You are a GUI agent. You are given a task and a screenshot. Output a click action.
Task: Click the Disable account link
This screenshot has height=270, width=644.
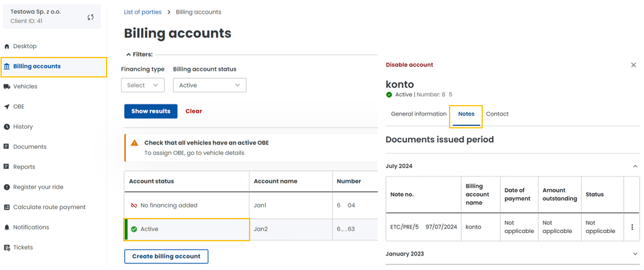409,65
